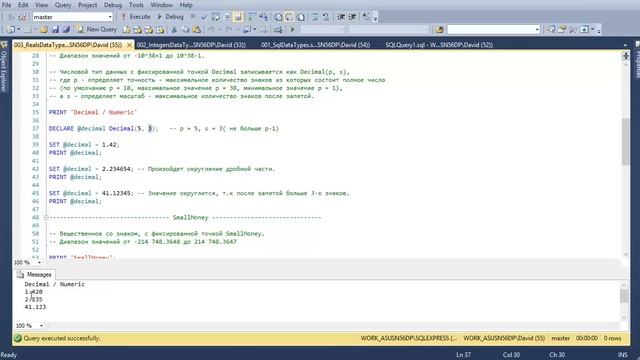Decrease the line indent

pyautogui.click(x=341, y=17)
